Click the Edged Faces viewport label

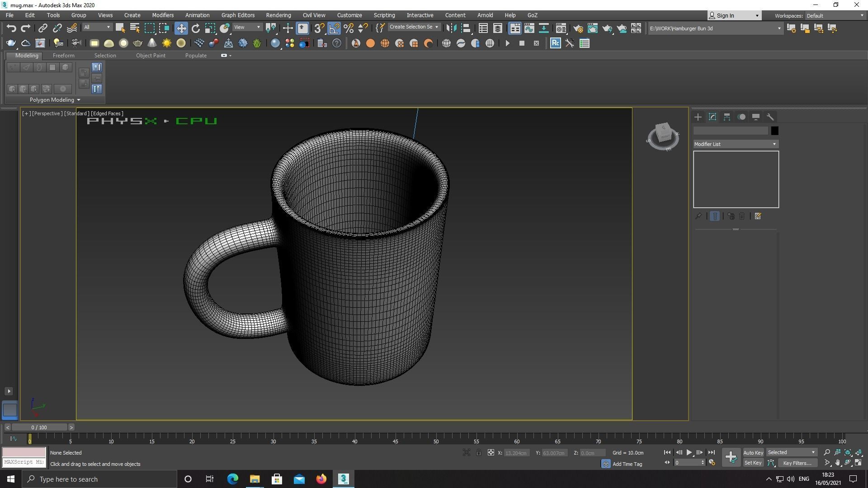[x=107, y=113]
